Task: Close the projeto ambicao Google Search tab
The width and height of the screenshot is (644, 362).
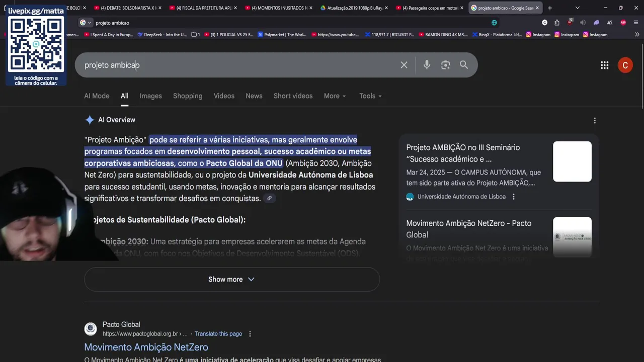Action: point(537,8)
